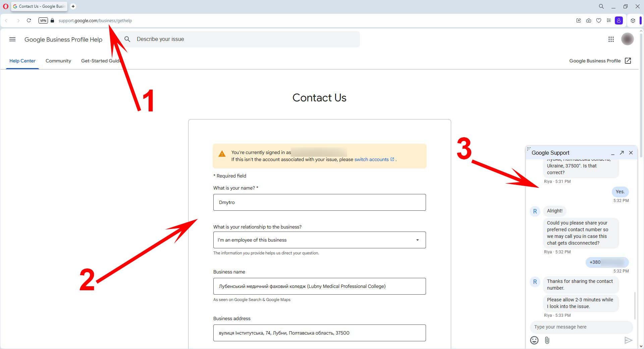Toggle the VPN badge in address bar
The image size is (644, 349).
(x=43, y=20)
